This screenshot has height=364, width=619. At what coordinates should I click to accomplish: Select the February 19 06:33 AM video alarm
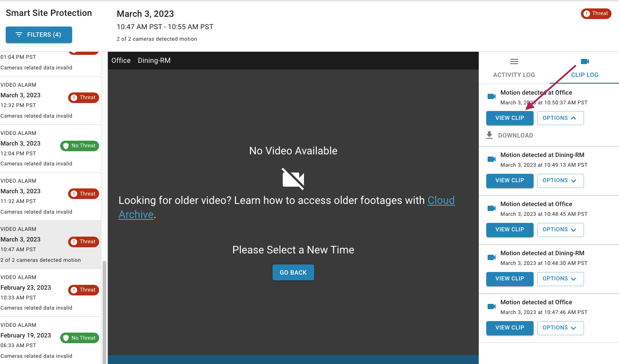pos(50,341)
